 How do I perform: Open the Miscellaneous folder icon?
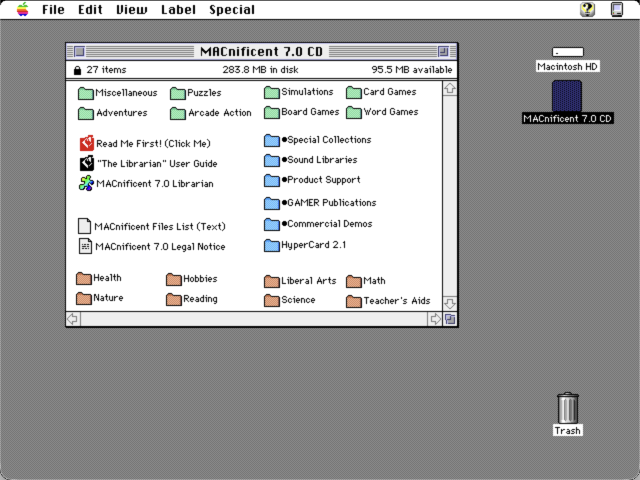tap(85, 93)
